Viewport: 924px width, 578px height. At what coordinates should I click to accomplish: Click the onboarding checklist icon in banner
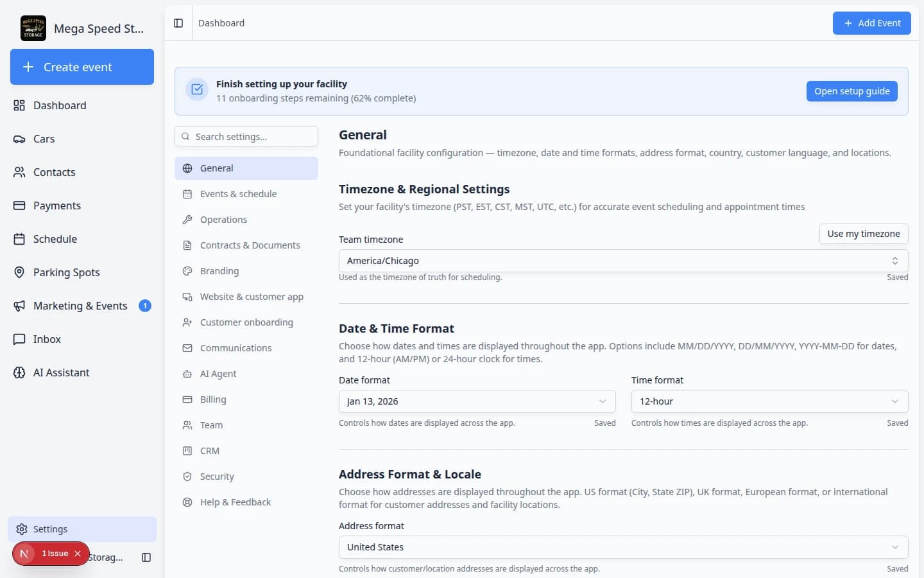[197, 90]
